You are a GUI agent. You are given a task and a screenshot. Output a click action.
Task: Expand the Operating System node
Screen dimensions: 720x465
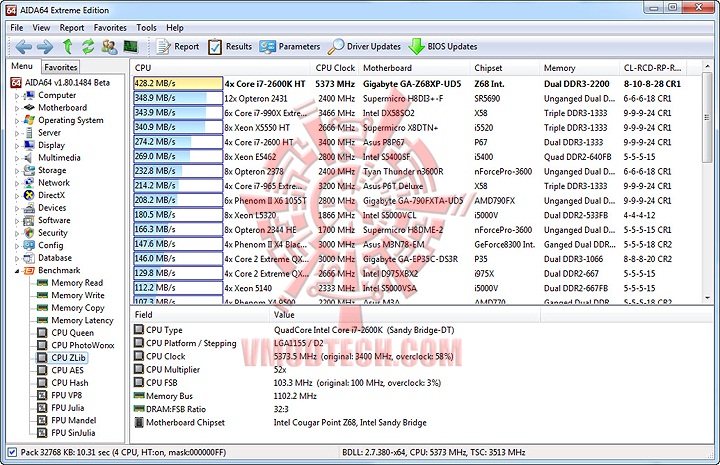coord(17,121)
